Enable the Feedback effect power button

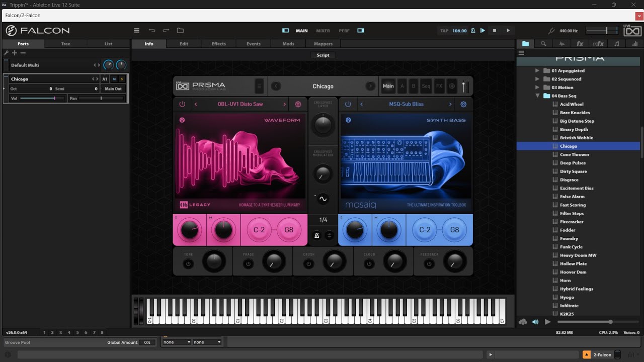(x=429, y=263)
